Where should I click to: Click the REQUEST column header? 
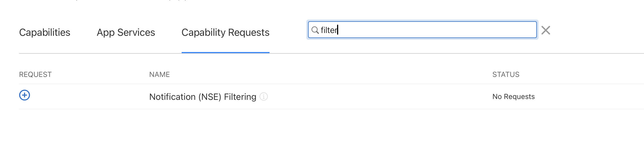[x=35, y=74]
